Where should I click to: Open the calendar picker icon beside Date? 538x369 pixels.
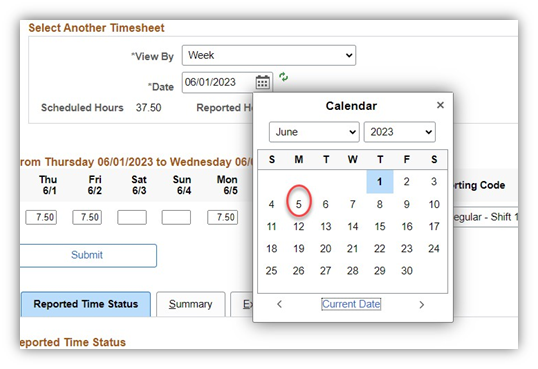tap(262, 82)
